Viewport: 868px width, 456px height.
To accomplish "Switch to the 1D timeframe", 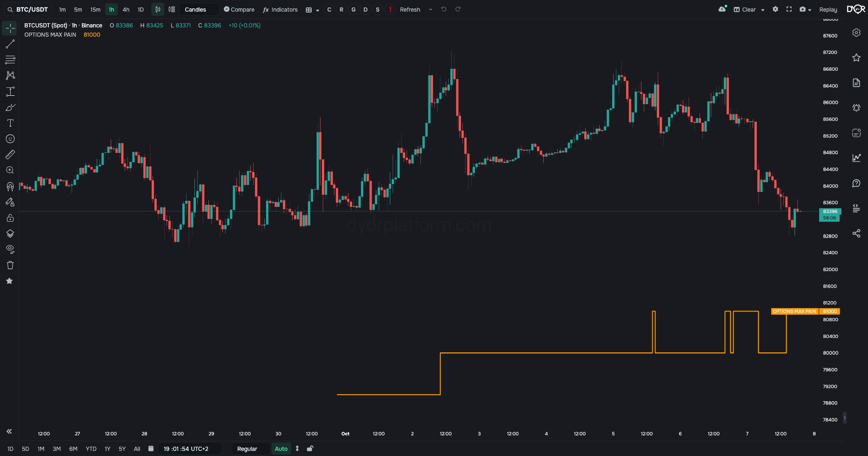I will coord(140,10).
